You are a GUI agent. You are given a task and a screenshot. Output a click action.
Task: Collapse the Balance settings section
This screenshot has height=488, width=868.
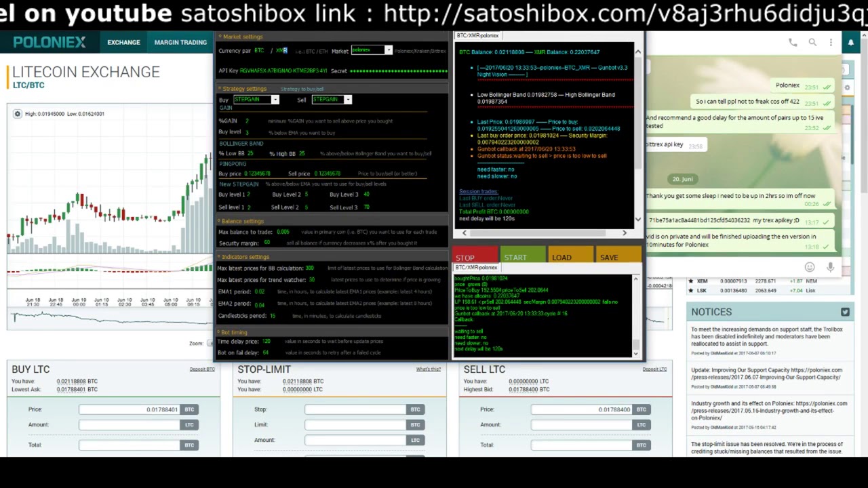coord(219,221)
